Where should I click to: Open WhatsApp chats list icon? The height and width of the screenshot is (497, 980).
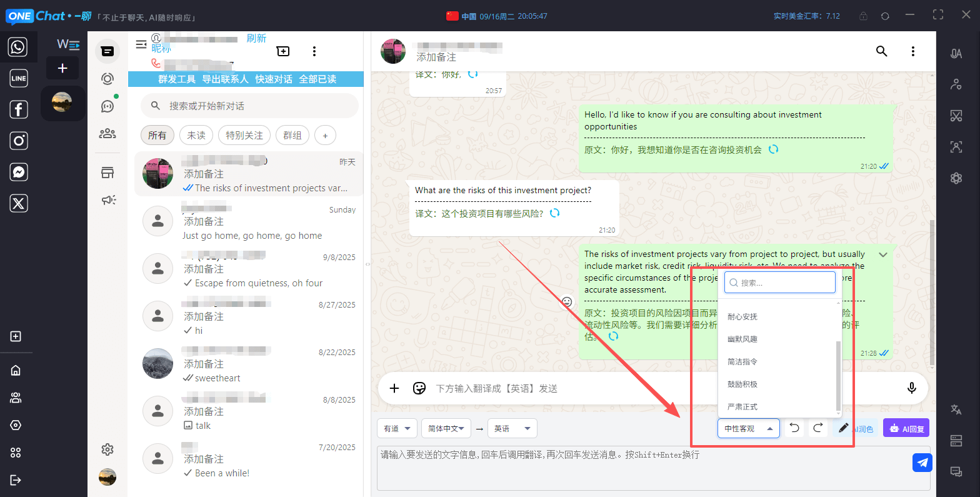pyautogui.click(x=107, y=51)
